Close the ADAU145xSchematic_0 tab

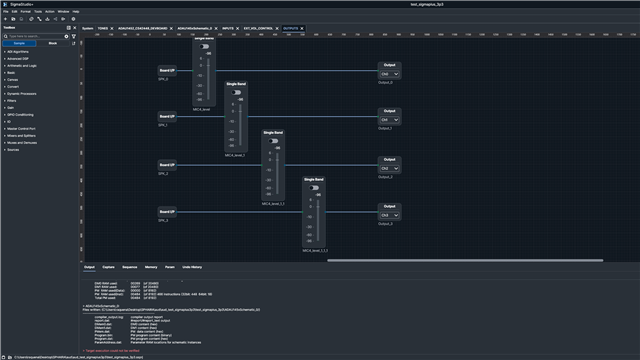click(x=216, y=29)
